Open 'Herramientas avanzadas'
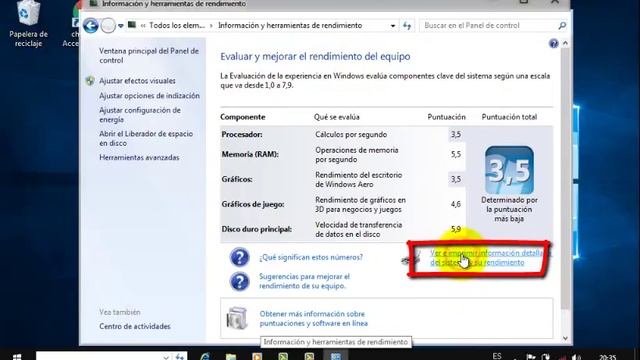Image resolution: width=640 pixels, height=360 pixels. pyautogui.click(x=139, y=157)
